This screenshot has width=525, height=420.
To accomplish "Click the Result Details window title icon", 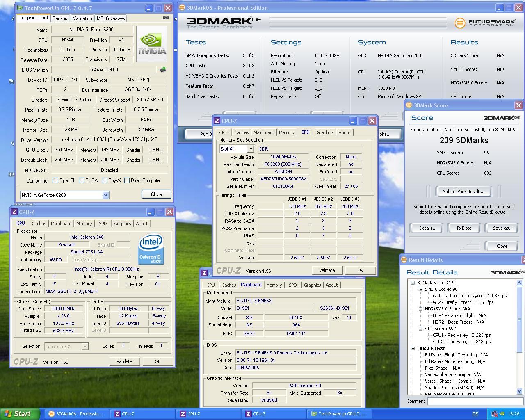I will (x=404, y=260).
